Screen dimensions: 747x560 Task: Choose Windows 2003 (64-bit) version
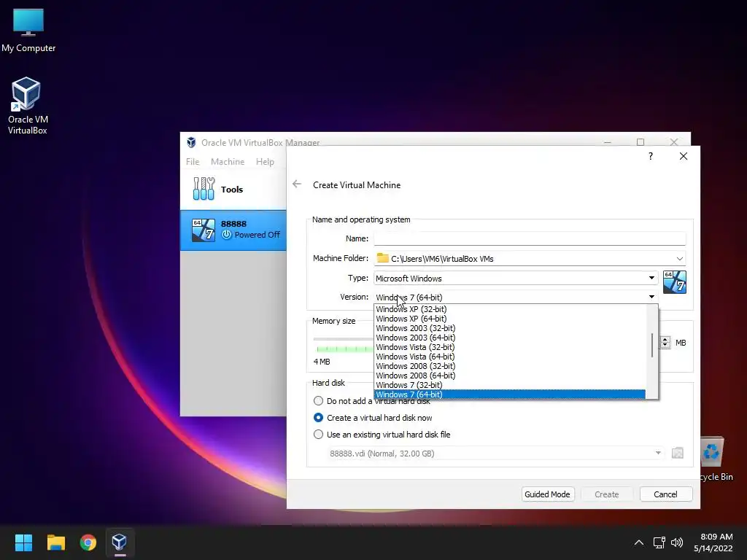click(510, 338)
